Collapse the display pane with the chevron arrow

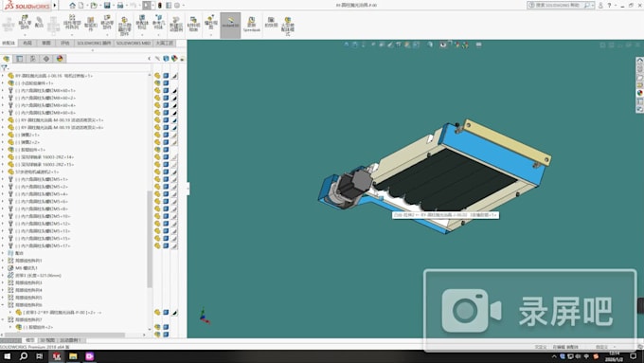click(149, 59)
